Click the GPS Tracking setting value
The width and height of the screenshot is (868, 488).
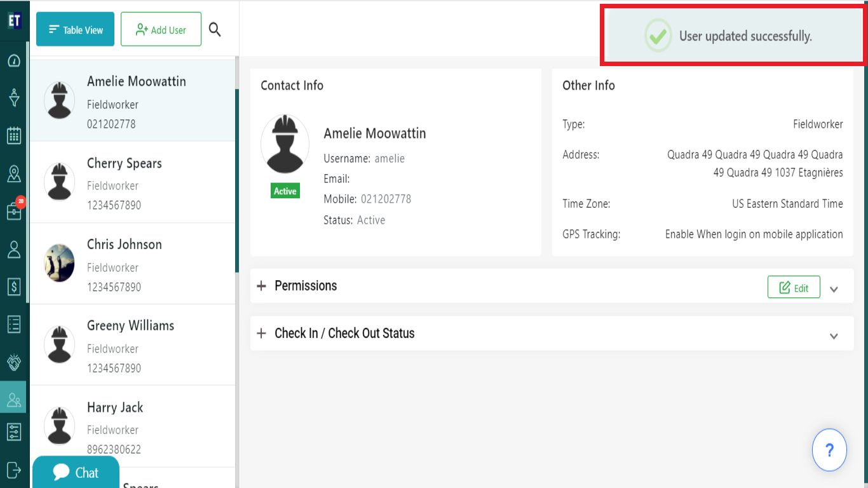[754, 234]
